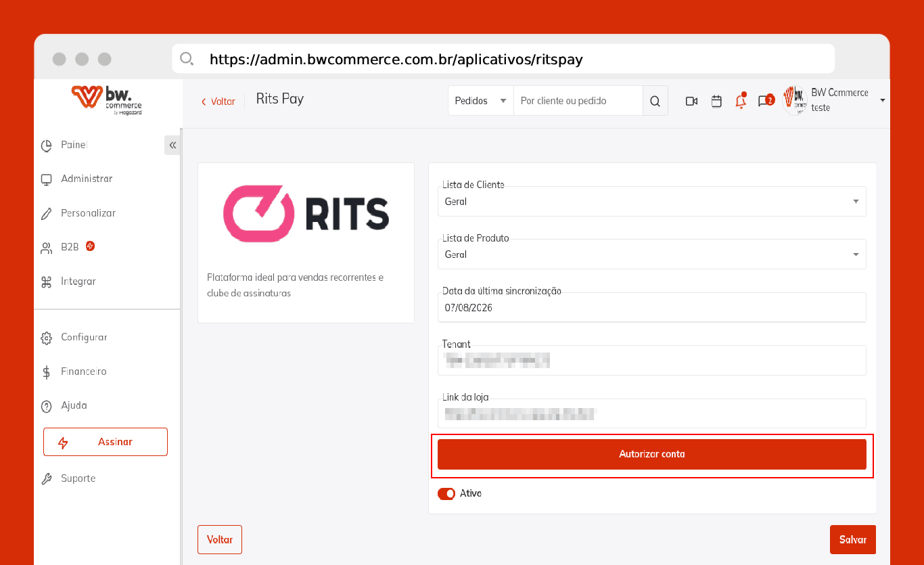Click the RITS logo image
This screenshot has width=924, height=565.
[x=306, y=214]
